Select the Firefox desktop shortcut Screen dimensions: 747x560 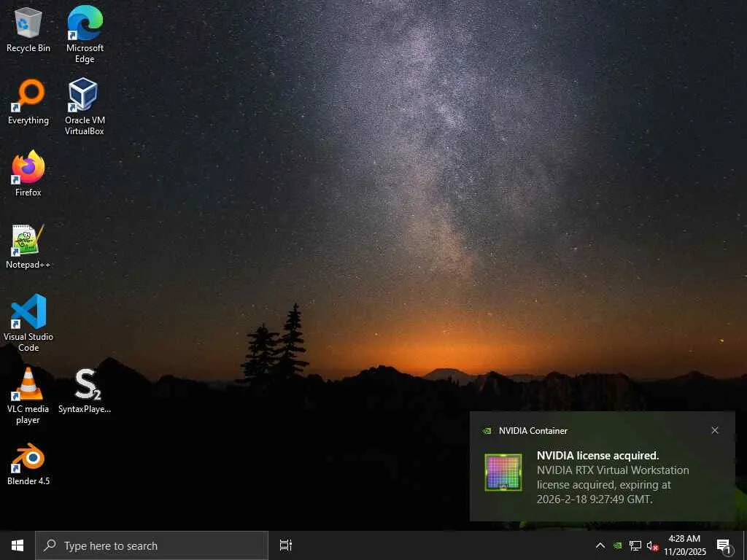(28, 174)
